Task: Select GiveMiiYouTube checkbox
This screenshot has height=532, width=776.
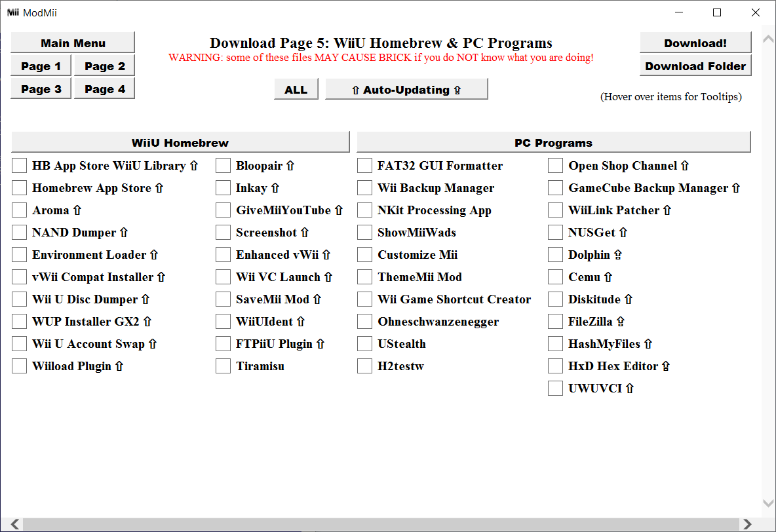Action: (223, 210)
